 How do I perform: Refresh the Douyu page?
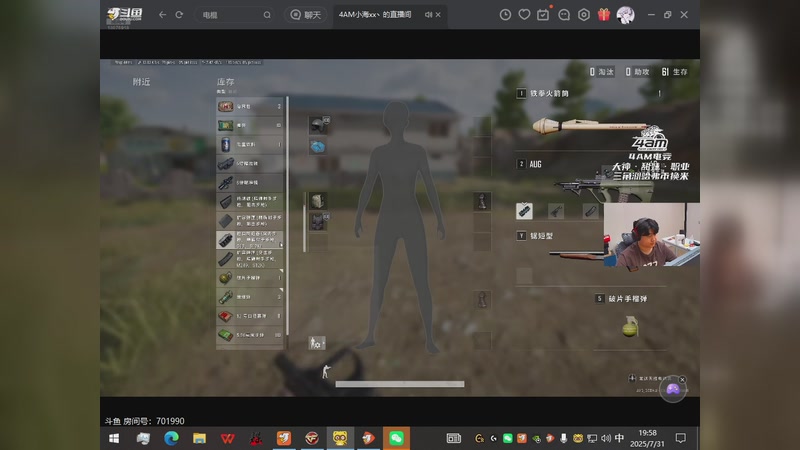click(179, 15)
